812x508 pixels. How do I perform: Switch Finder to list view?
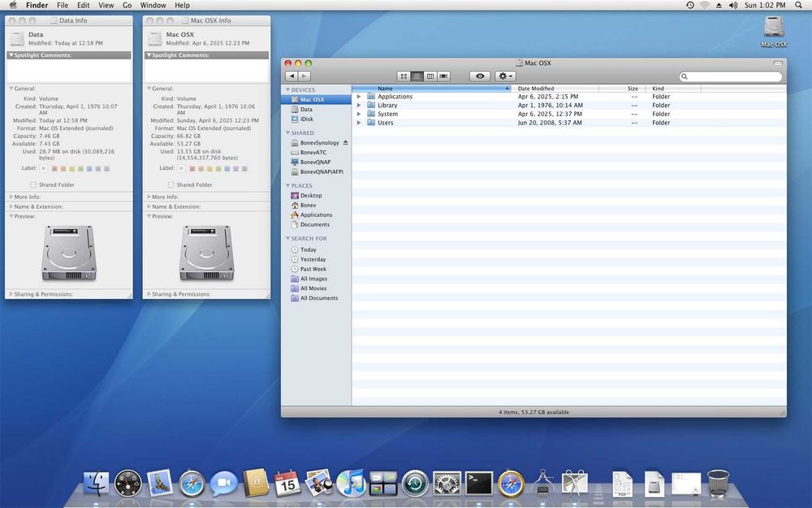point(417,76)
